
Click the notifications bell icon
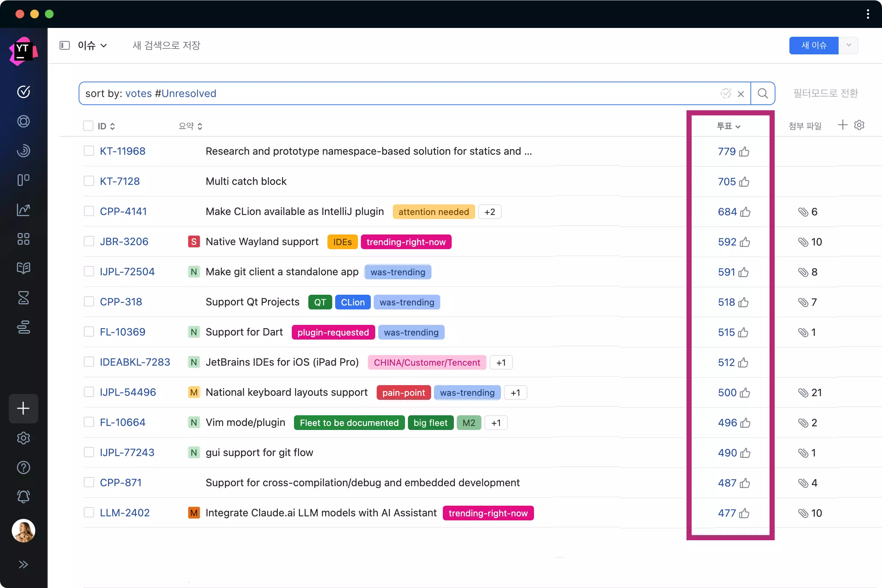23,496
